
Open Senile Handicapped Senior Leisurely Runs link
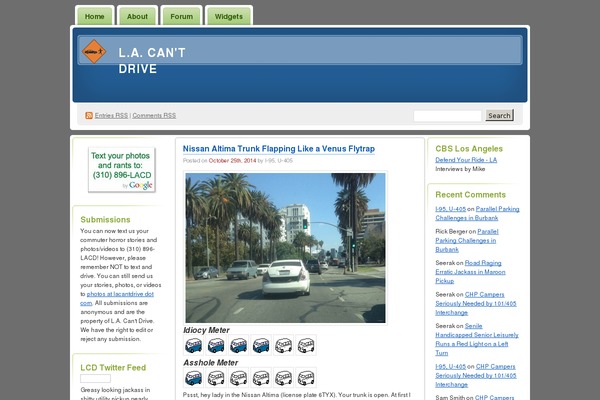pyautogui.click(x=477, y=339)
